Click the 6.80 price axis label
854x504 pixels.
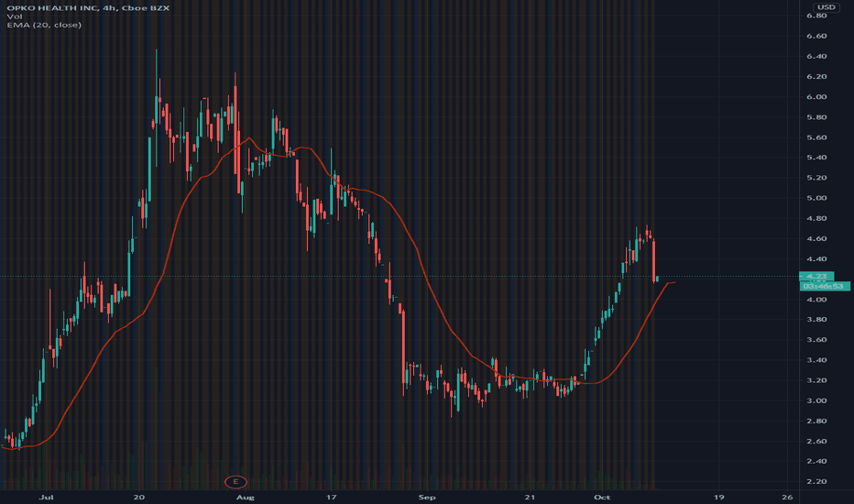pos(816,16)
